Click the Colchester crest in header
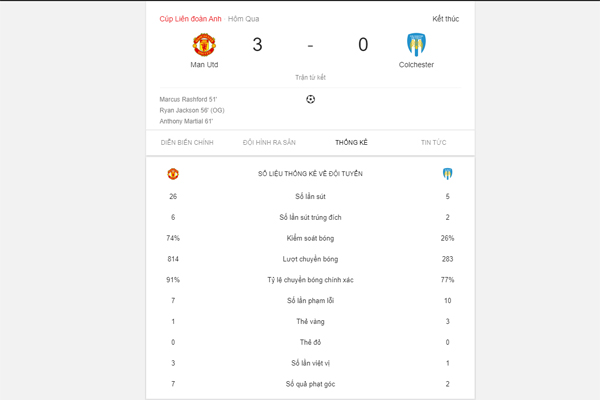Image resolution: width=600 pixels, height=400 pixels. coord(416,44)
